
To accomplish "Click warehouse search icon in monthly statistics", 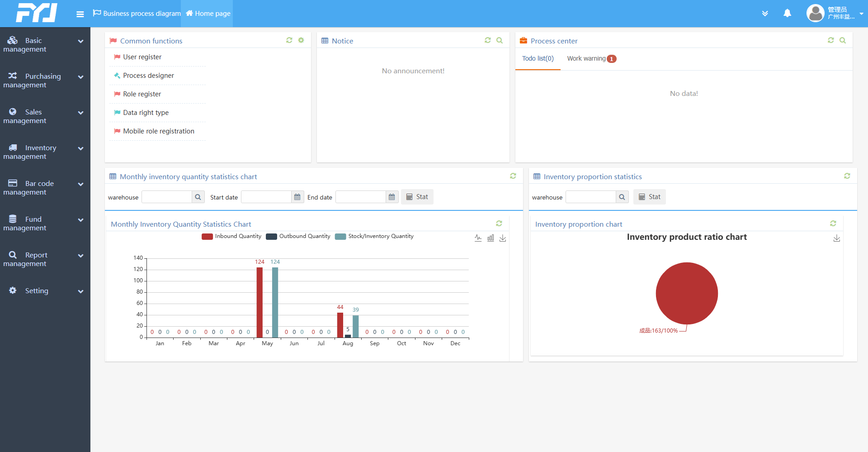I will pos(198,197).
